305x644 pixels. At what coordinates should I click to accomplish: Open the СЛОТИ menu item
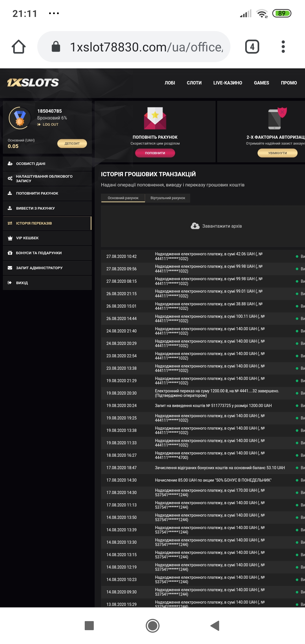click(194, 83)
